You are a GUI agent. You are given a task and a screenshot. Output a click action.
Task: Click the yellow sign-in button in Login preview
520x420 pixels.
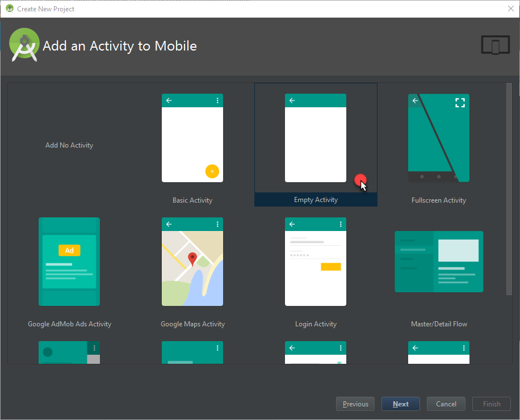[330, 267]
